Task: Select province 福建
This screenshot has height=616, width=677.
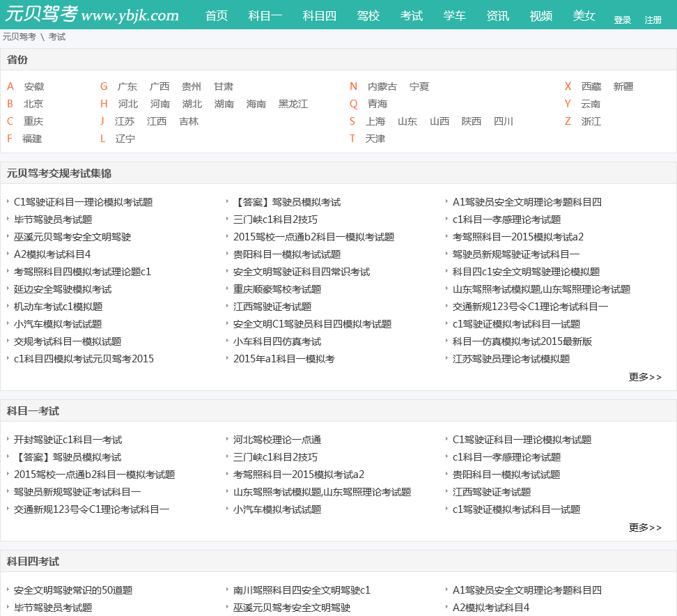Action: point(32,139)
